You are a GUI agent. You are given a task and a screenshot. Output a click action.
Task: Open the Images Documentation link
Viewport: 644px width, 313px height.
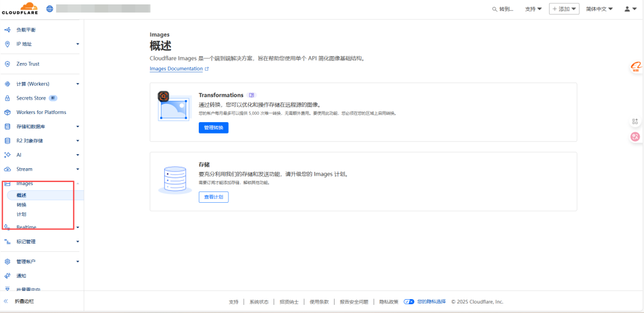click(x=176, y=69)
